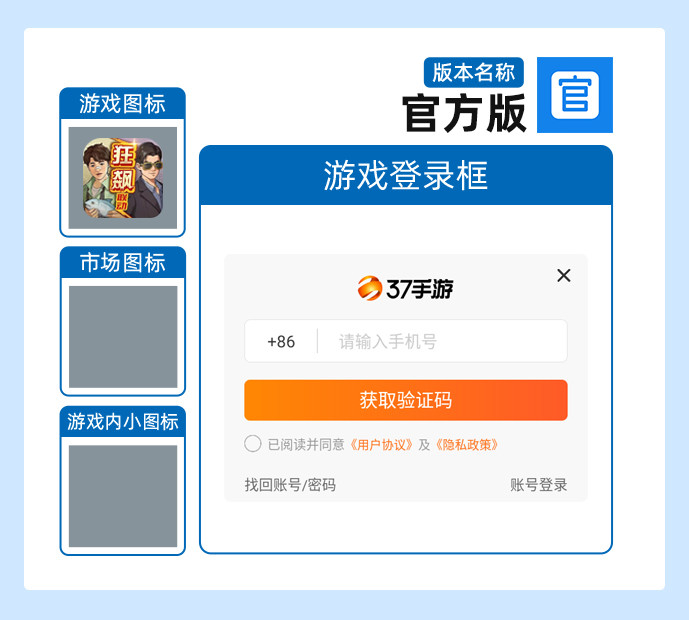The width and height of the screenshot is (689, 620).
Task: Click the 37手游 orange logo
Action: coord(405,288)
